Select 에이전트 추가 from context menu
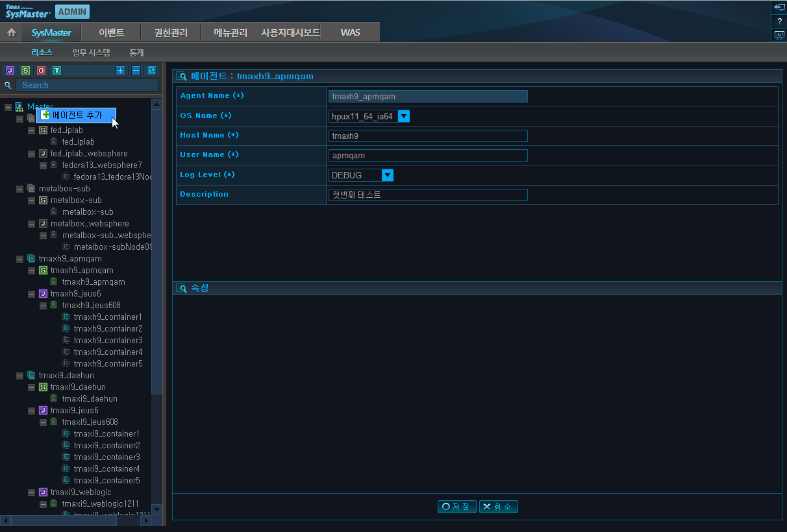 click(x=76, y=115)
